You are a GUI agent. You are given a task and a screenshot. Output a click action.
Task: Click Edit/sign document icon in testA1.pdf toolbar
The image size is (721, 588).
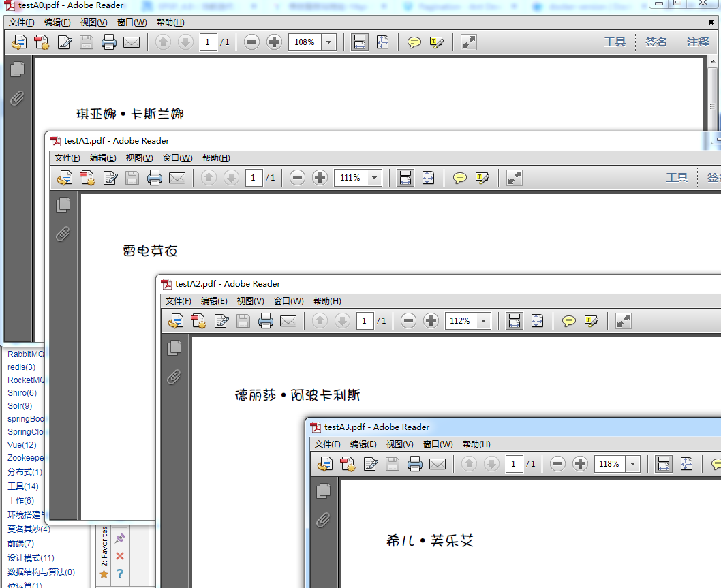pyautogui.click(x=110, y=178)
